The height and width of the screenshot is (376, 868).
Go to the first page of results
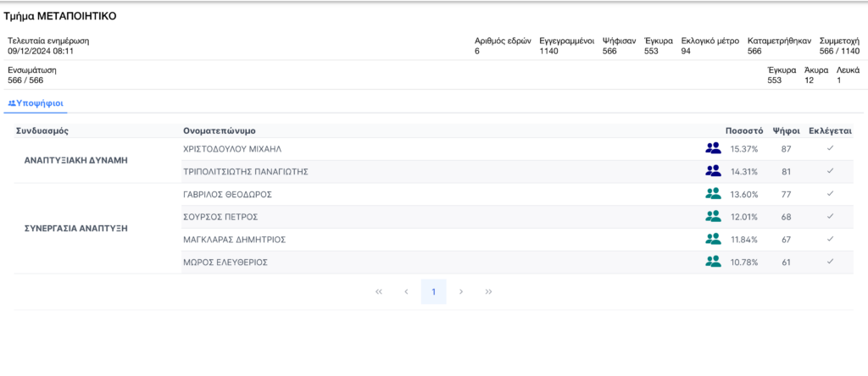coord(379,292)
